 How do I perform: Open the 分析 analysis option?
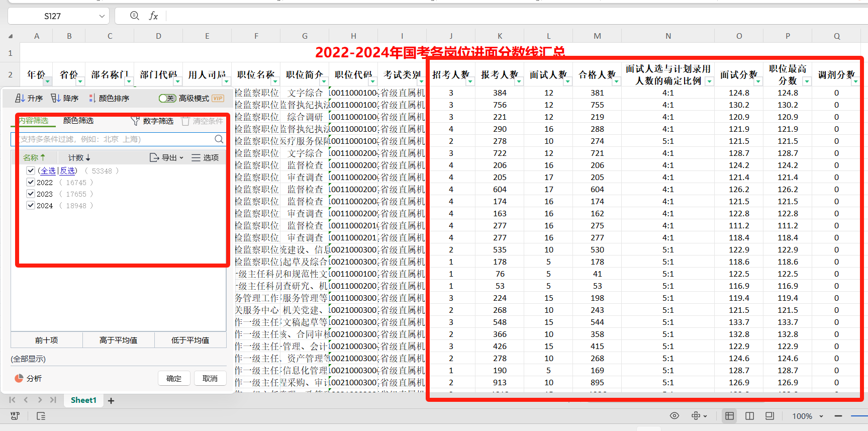coord(28,379)
